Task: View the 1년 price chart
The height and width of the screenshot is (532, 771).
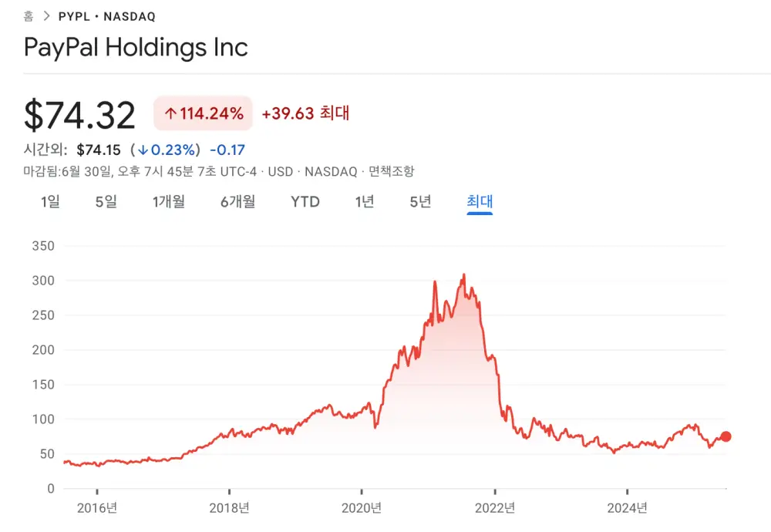Action: point(364,202)
